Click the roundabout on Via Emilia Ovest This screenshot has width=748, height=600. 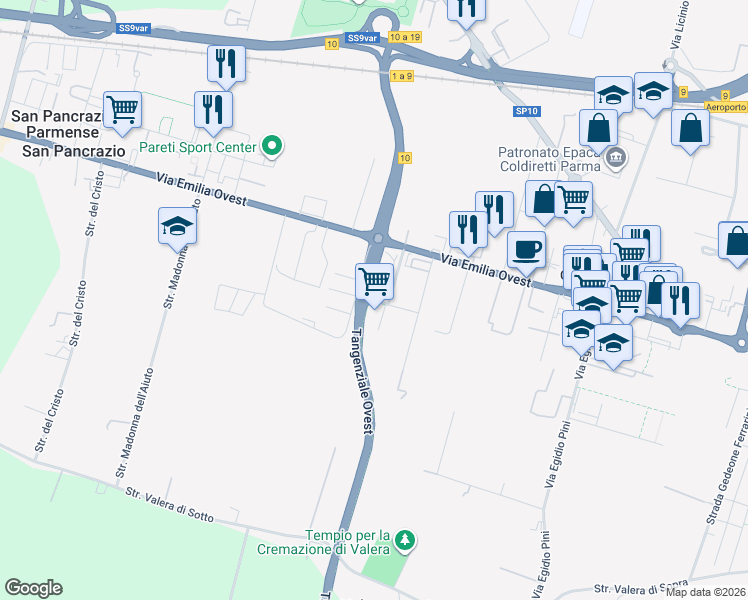[379, 238]
